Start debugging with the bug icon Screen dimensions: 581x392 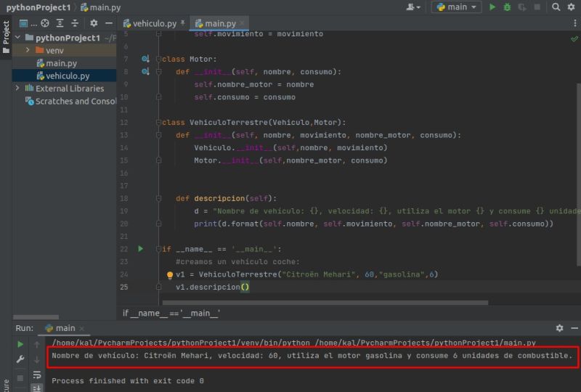coord(507,7)
